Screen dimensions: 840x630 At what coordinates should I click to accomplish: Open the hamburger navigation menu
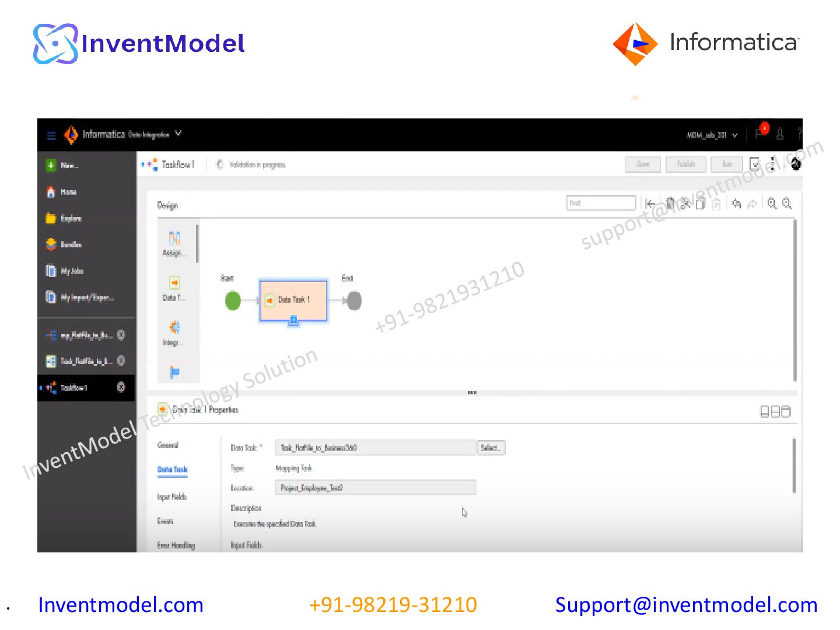point(51,135)
